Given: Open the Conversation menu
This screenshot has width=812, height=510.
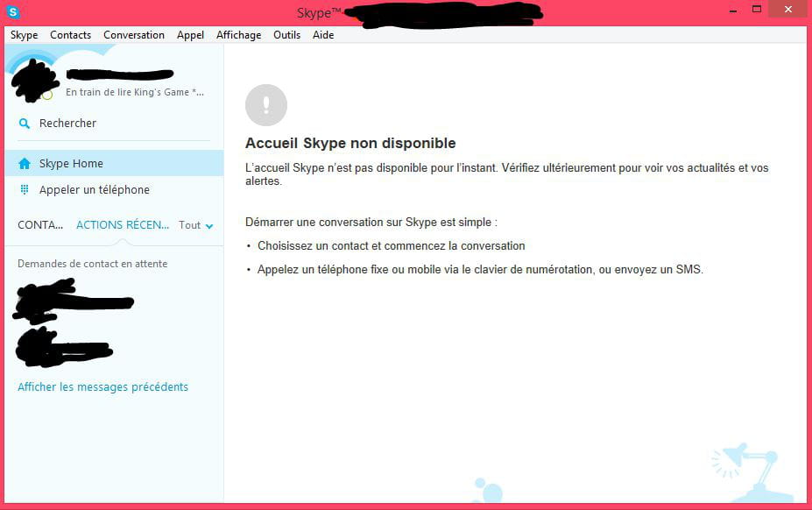Looking at the screenshot, I should 134,35.
